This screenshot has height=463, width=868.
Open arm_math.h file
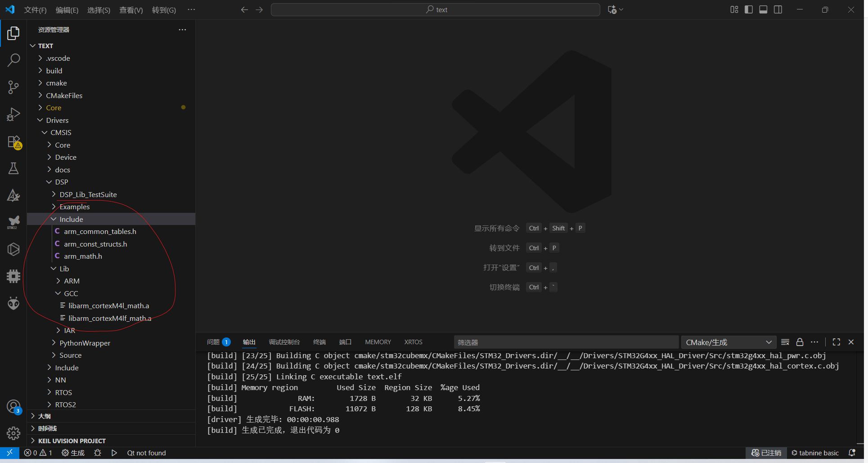coord(83,256)
